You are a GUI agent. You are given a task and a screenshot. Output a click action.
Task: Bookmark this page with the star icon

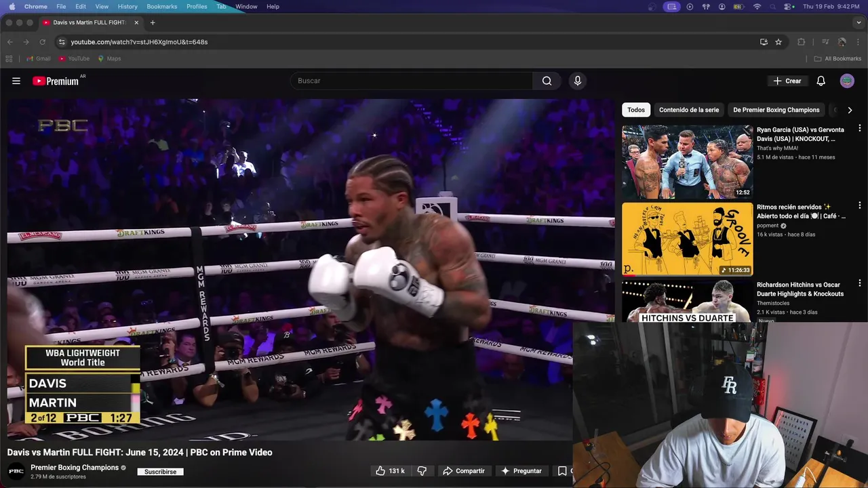[x=778, y=41]
